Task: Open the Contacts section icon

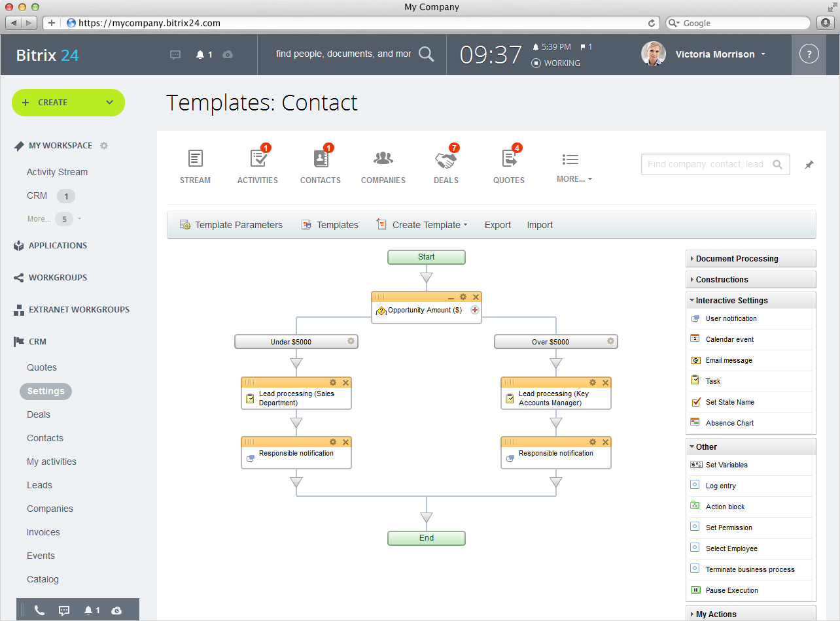Action: pyautogui.click(x=320, y=163)
